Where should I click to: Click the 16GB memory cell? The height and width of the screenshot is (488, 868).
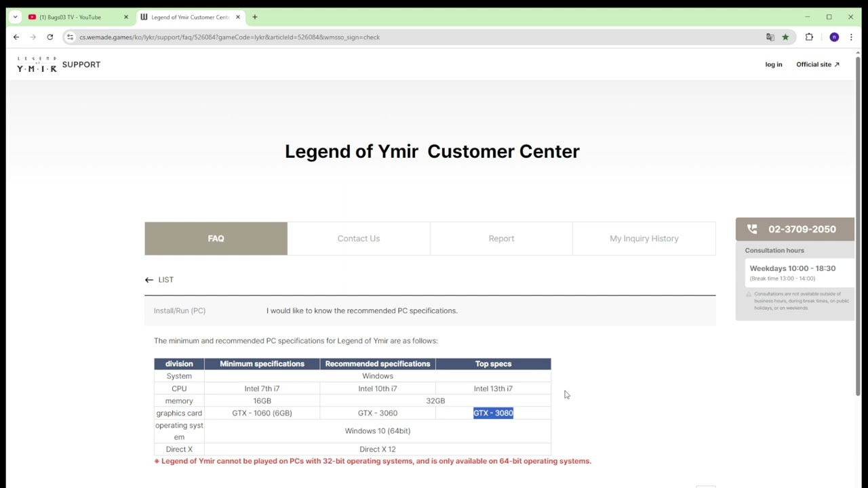click(262, 401)
